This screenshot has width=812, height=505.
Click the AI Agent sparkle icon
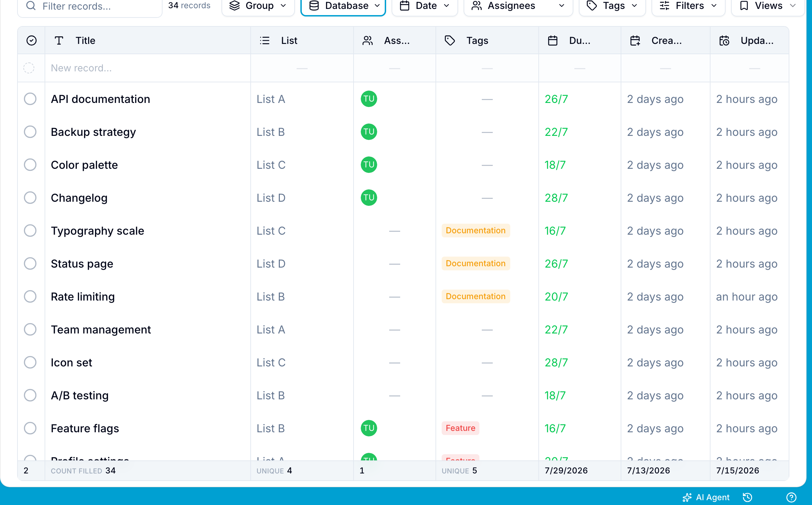pos(687,497)
